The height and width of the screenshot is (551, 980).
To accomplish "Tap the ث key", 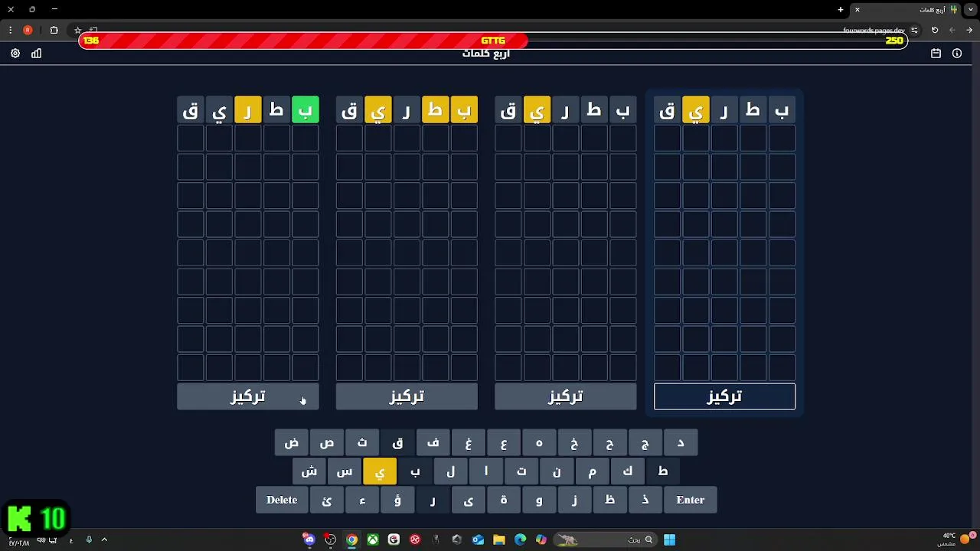I will coord(362,443).
